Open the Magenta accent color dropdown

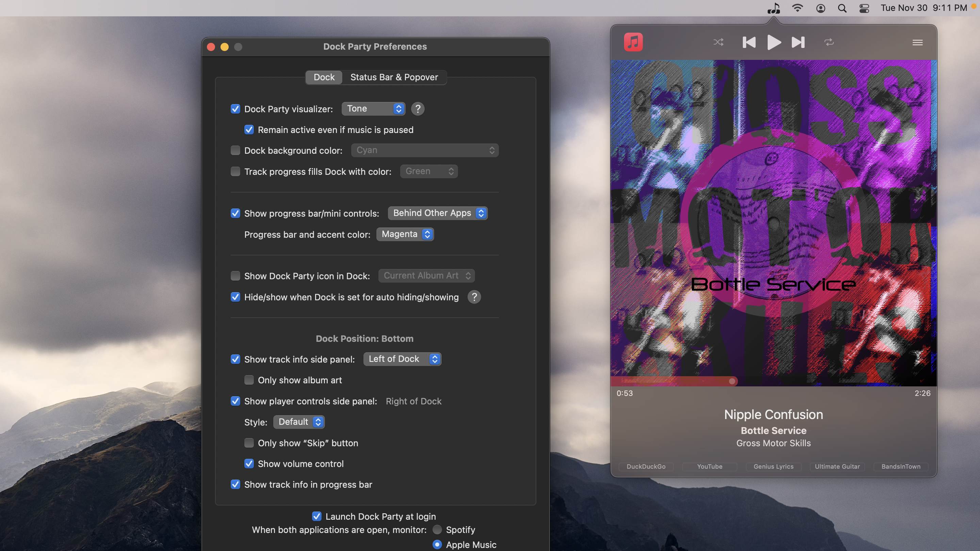click(x=405, y=234)
